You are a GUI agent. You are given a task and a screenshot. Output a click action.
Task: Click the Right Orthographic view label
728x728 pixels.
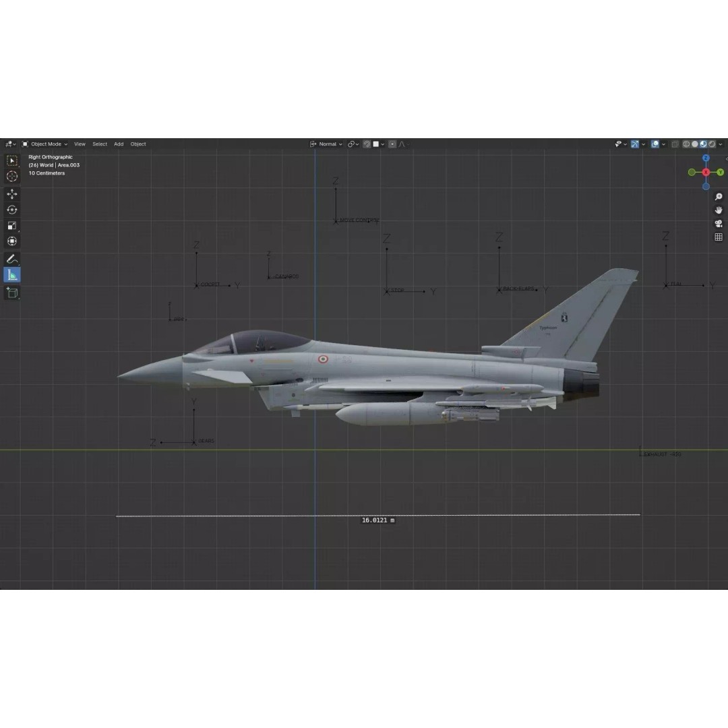[50, 157]
